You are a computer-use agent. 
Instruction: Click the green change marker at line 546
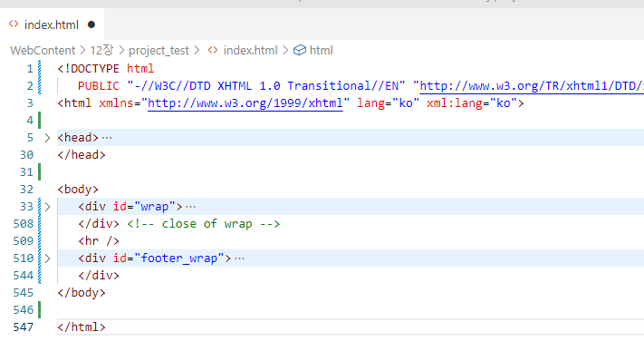40,310
